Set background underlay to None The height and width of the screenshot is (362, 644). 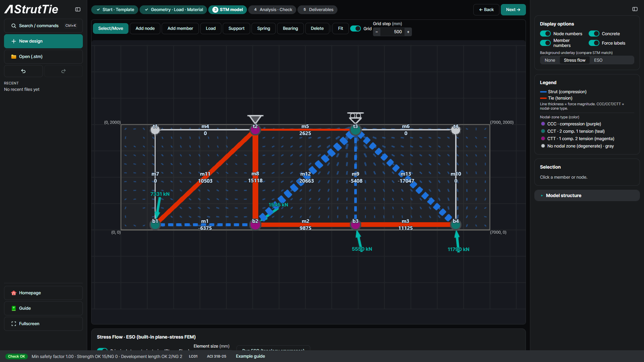[x=550, y=60]
